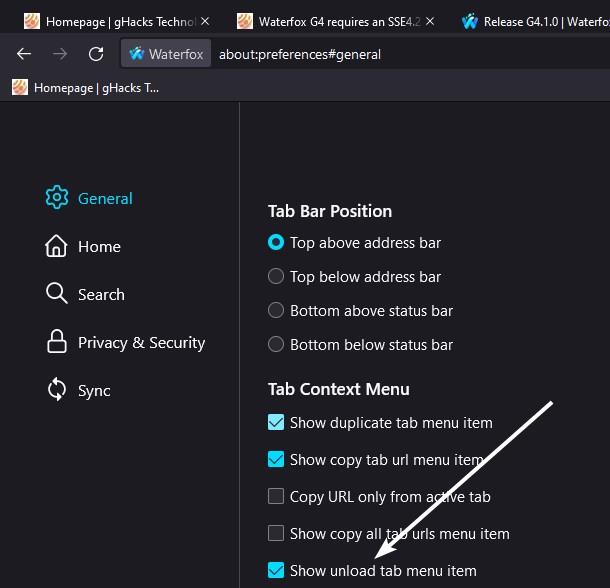The width and height of the screenshot is (610, 588).
Task: Close the Waterfox G4 requires SSE4.2 tab
Action: tap(430, 21)
